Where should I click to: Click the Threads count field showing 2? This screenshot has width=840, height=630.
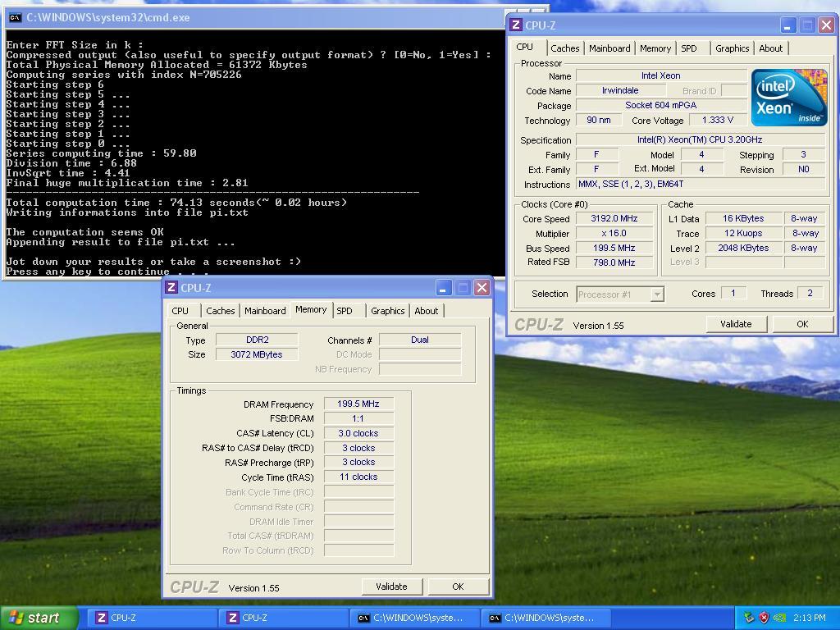(810, 294)
